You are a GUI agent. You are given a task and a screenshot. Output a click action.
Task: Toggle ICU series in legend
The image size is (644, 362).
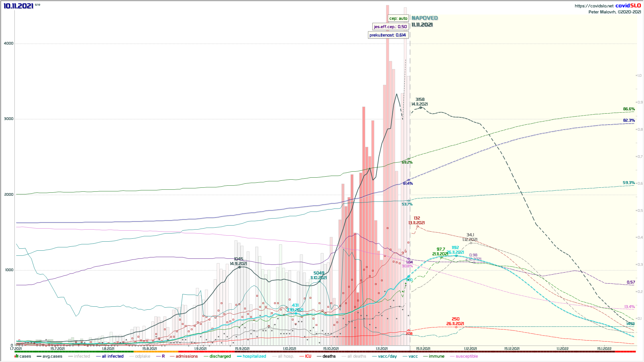click(308, 356)
